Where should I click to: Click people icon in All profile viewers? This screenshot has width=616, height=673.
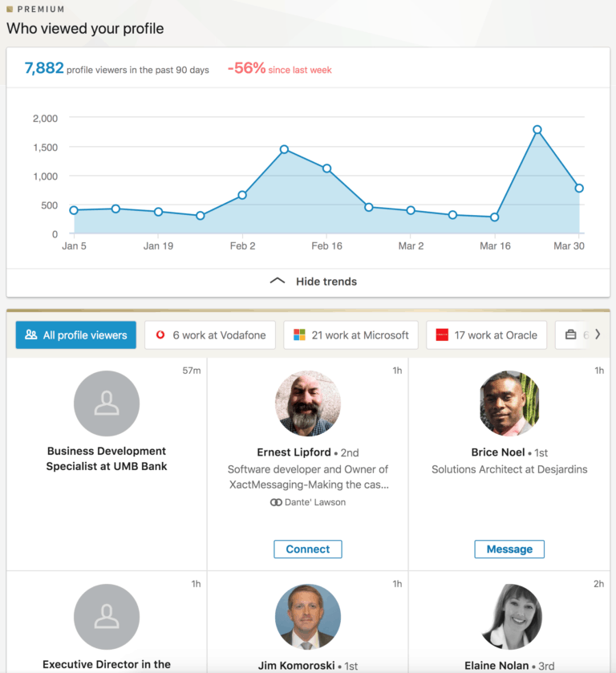31,334
